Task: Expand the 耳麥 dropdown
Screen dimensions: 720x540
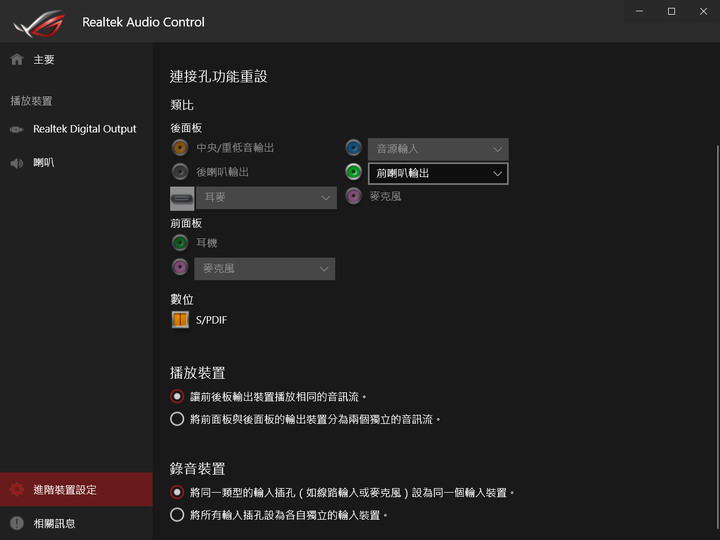Action: pos(266,198)
